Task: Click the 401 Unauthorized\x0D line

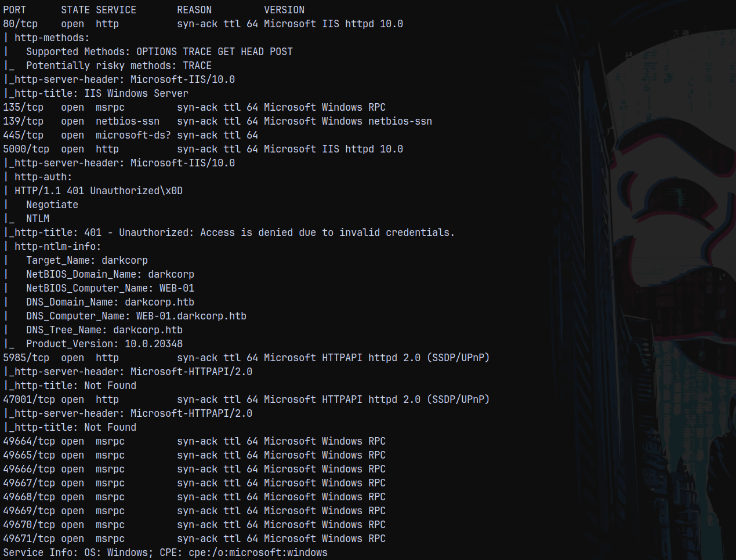Action: [x=99, y=191]
